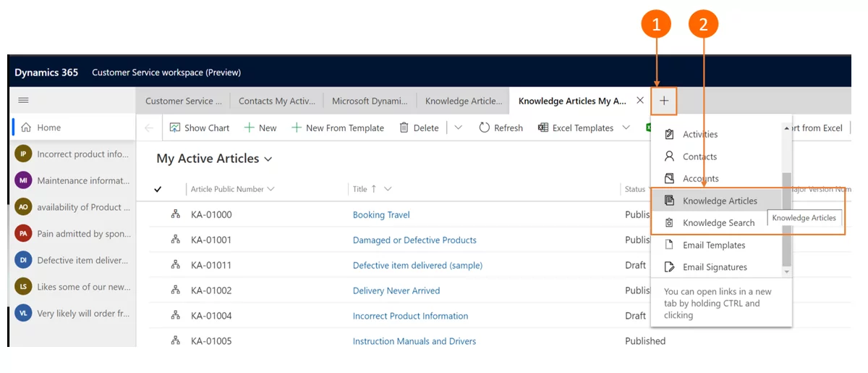Click the hierarchy icon for KA-01002
This screenshot has height=373, width=868.
point(175,290)
